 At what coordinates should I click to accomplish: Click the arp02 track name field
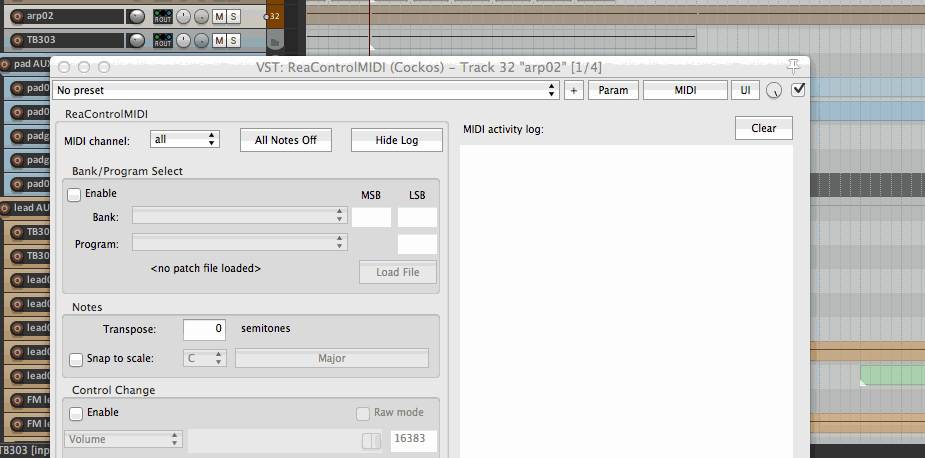(74, 17)
